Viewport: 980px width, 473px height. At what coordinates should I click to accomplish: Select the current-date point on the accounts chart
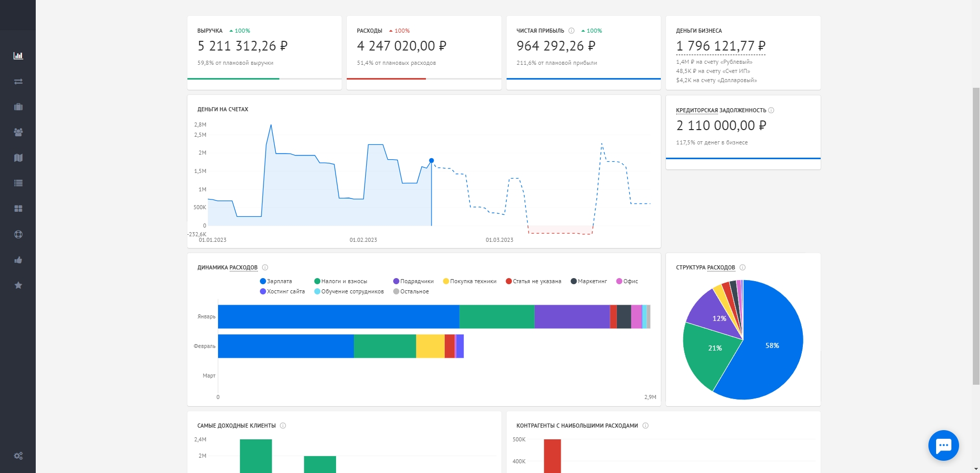(432, 161)
